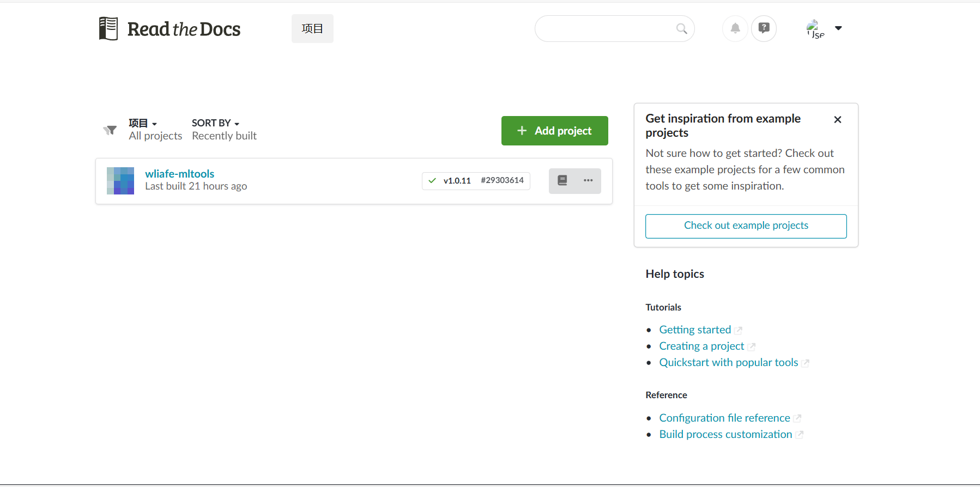Image resolution: width=980 pixels, height=487 pixels.
Task: Open the 项目 All projects filter dropdown
Action: click(143, 124)
